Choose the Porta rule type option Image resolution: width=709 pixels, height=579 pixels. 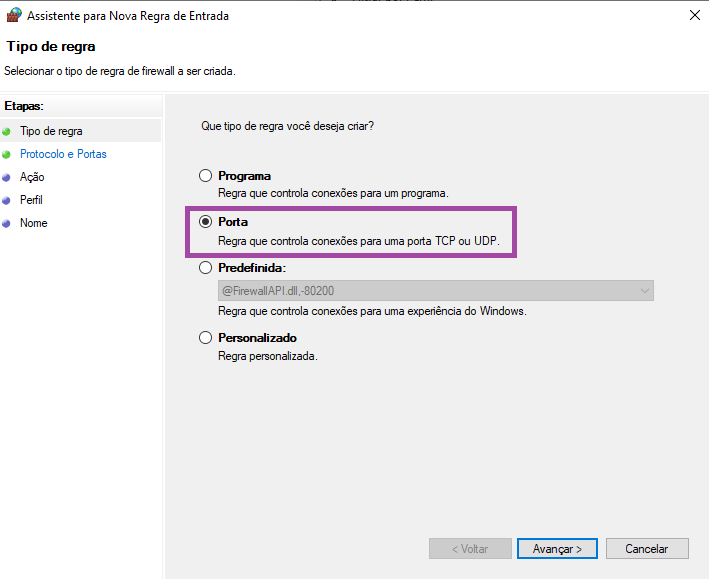tap(206, 222)
